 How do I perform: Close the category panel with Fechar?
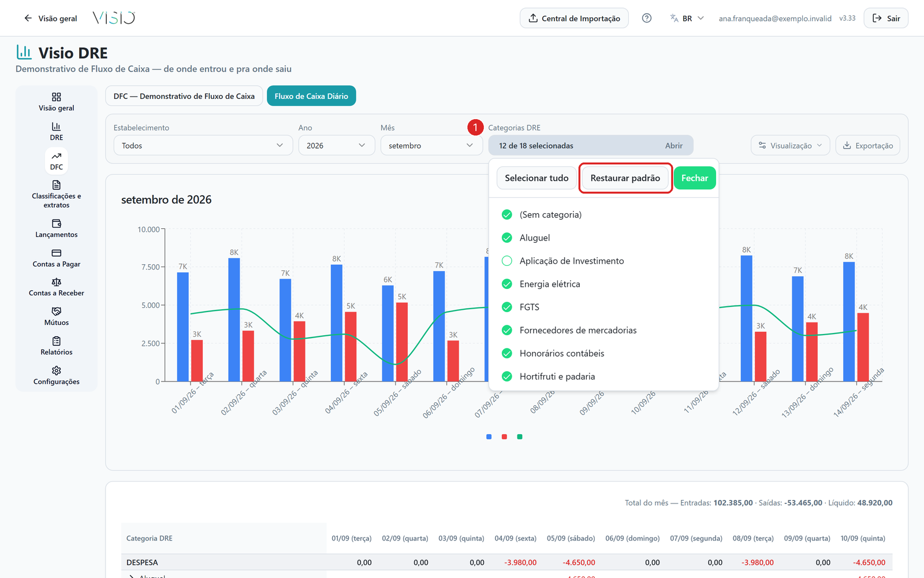point(695,178)
